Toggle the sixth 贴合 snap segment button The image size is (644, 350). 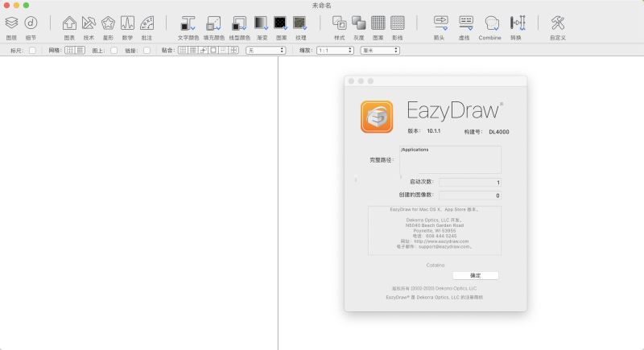click(x=233, y=51)
